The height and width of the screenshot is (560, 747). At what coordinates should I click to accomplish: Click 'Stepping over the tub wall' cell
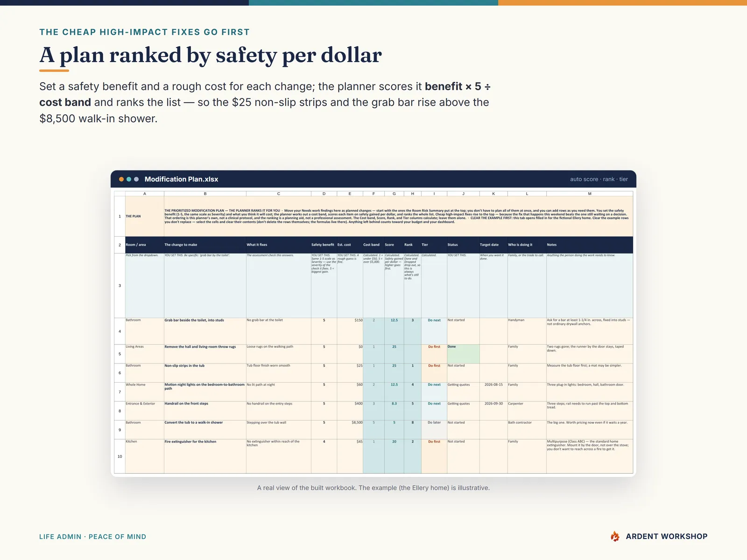279,430
